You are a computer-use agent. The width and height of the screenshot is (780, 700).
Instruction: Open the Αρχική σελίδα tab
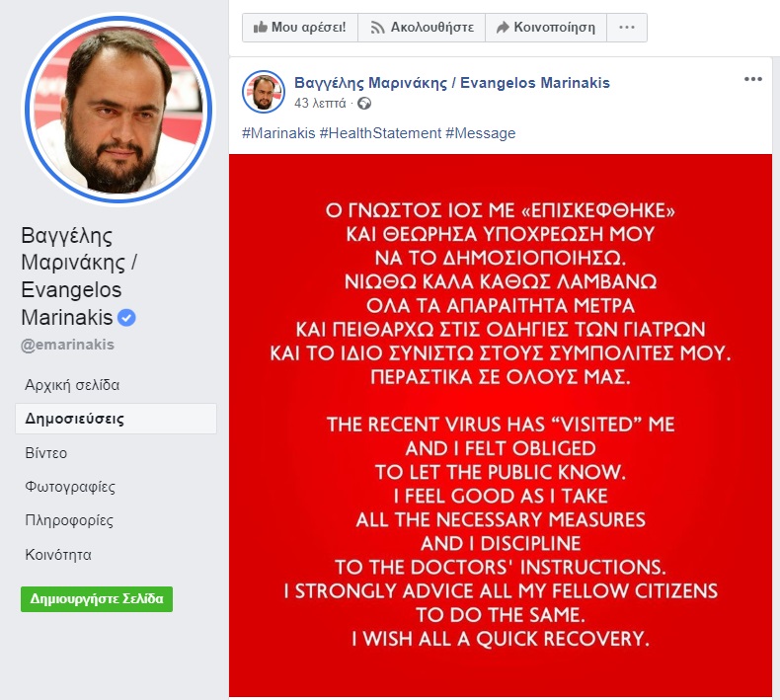pos(72,385)
